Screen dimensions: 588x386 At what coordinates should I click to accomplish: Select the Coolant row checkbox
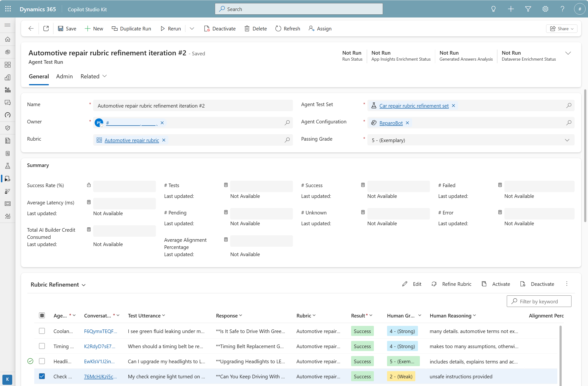(42, 331)
